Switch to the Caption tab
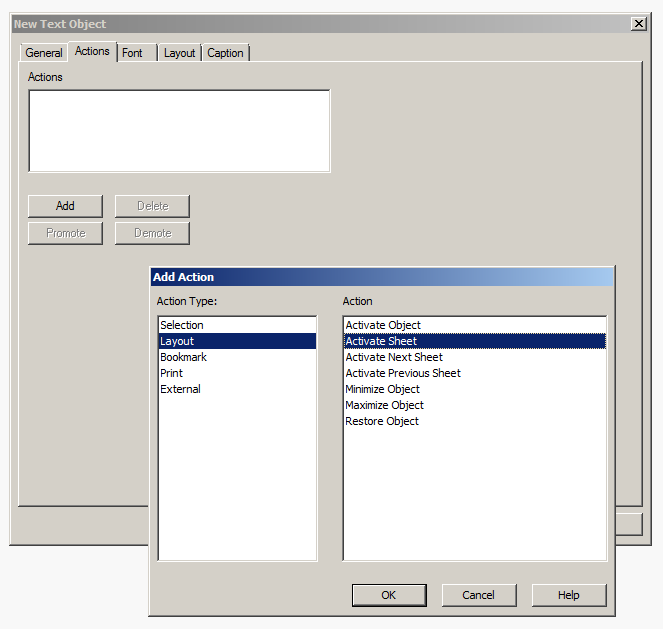Screen dimensions: 663x629 click(x=225, y=53)
